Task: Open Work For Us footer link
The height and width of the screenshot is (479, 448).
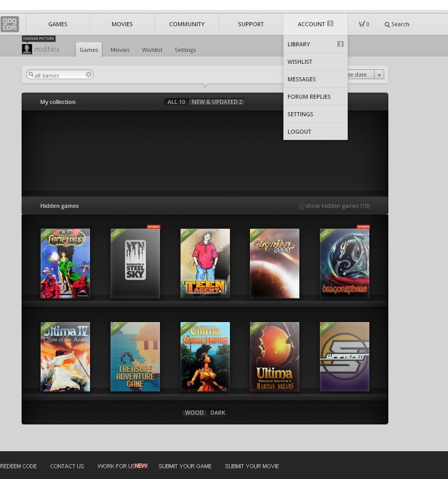Action: click(x=116, y=466)
